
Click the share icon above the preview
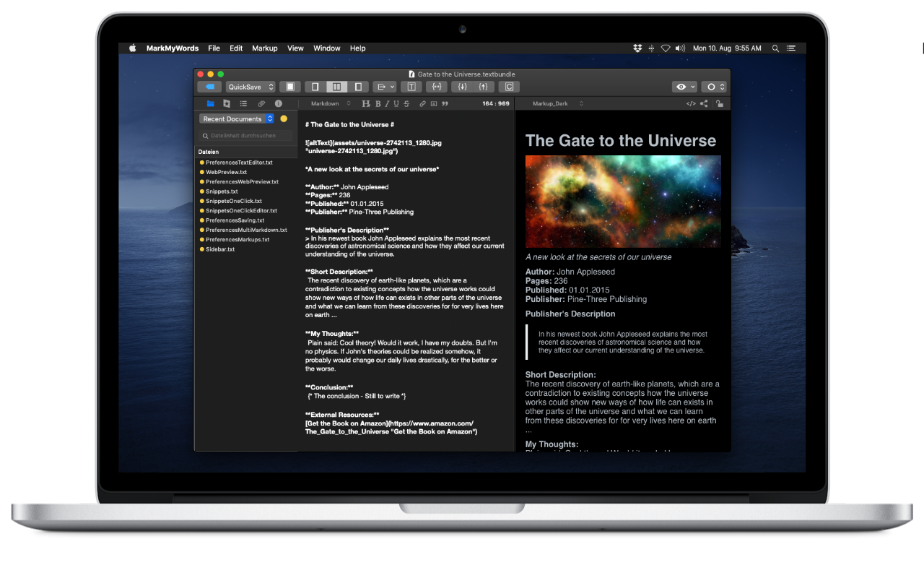(x=704, y=104)
